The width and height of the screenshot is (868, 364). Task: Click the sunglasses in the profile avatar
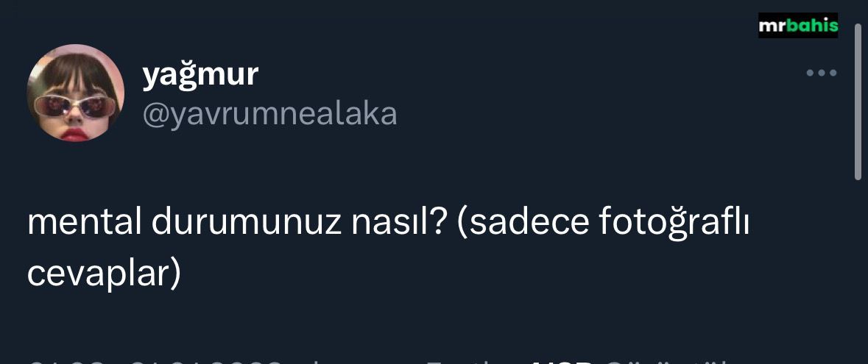(74, 106)
